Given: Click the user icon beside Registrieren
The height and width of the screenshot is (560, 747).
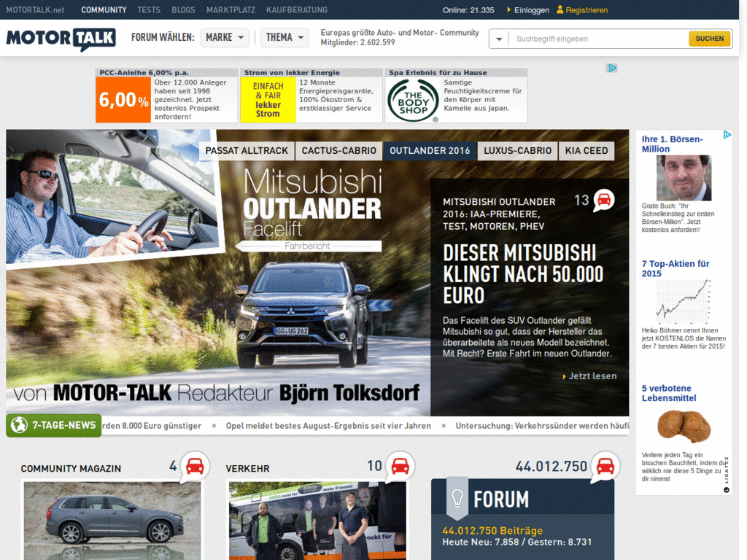Looking at the screenshot, I should click(x=560, y=9).
